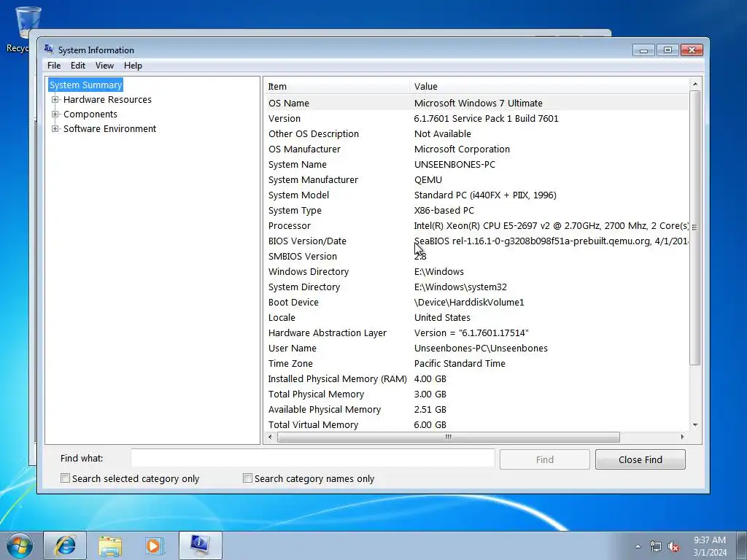Screen dimensions: 747x560
Task: Click the muted volume tray icon
Action: (673, 546)
